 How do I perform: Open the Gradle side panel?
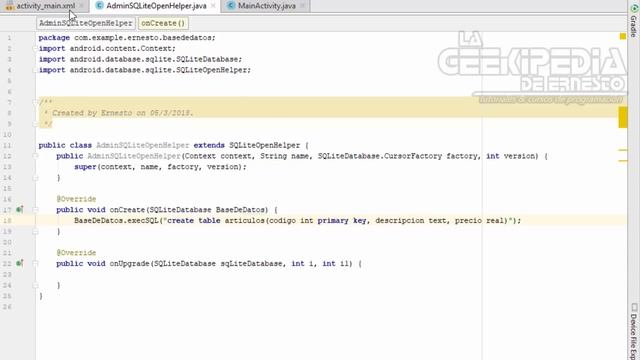coord(634,20)
